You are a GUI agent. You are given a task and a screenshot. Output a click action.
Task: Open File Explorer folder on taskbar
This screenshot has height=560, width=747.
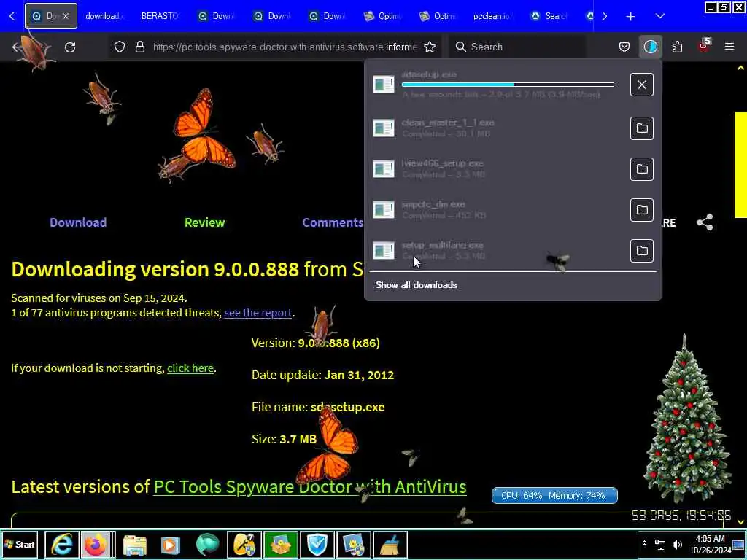(x=135, y=545)
